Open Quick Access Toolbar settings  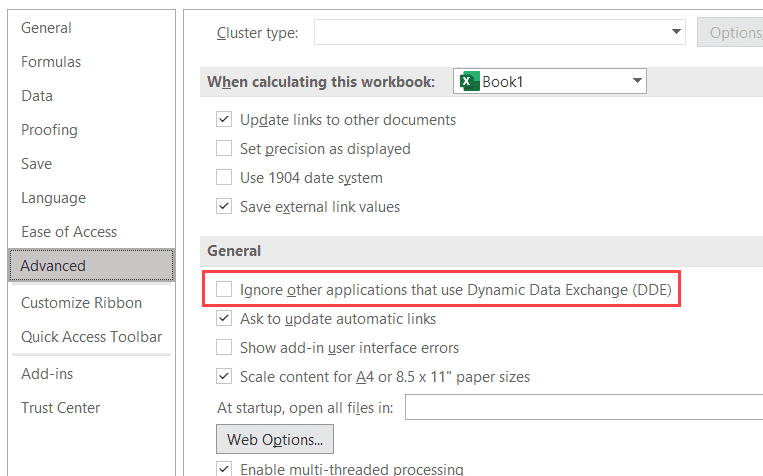coord(91,337)
